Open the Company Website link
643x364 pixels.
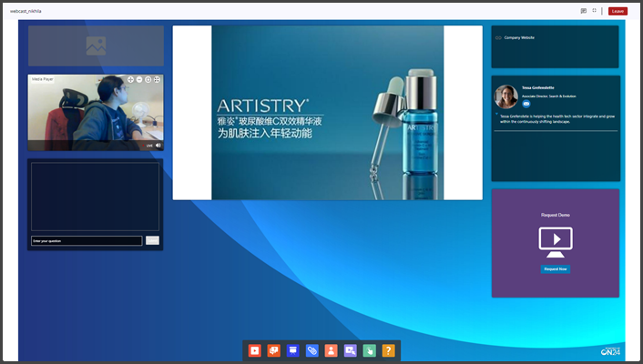point(519,37)
